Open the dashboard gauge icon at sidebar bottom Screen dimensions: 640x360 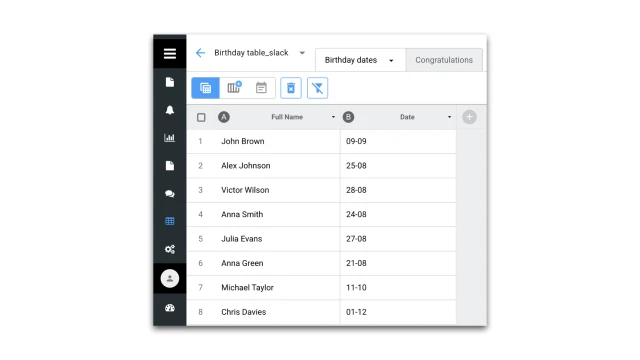(x=170, y=308)
